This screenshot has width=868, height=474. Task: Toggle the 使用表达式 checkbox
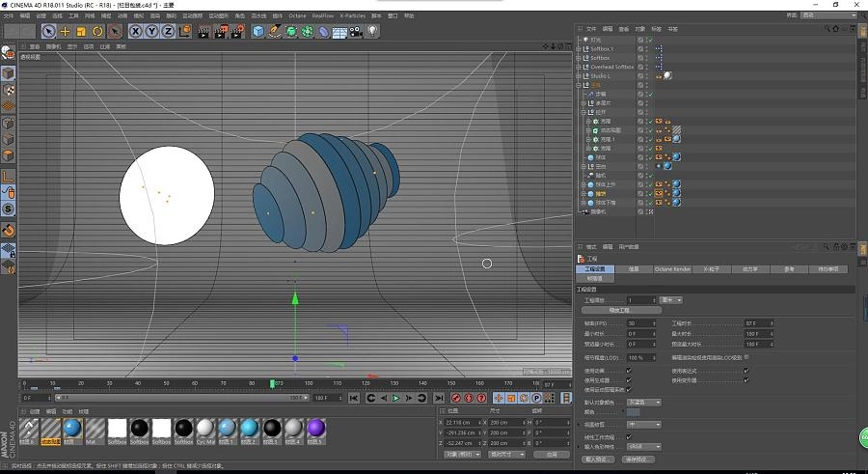point(746,370)
